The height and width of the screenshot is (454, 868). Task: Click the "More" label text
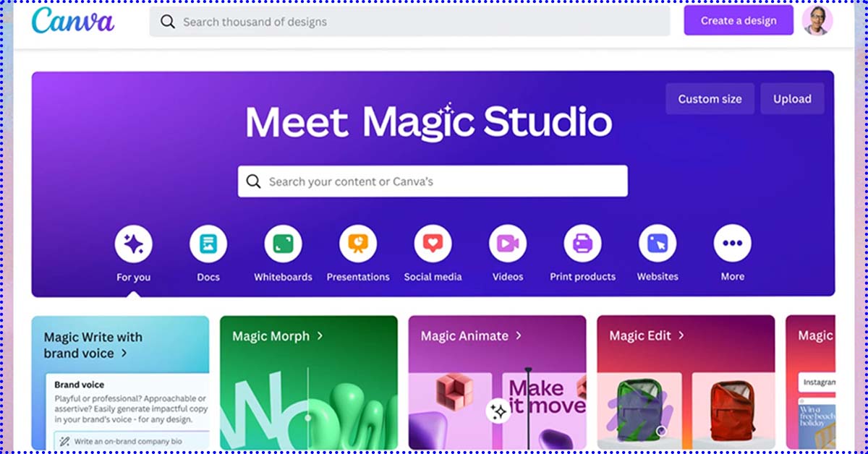pos(732,277)
